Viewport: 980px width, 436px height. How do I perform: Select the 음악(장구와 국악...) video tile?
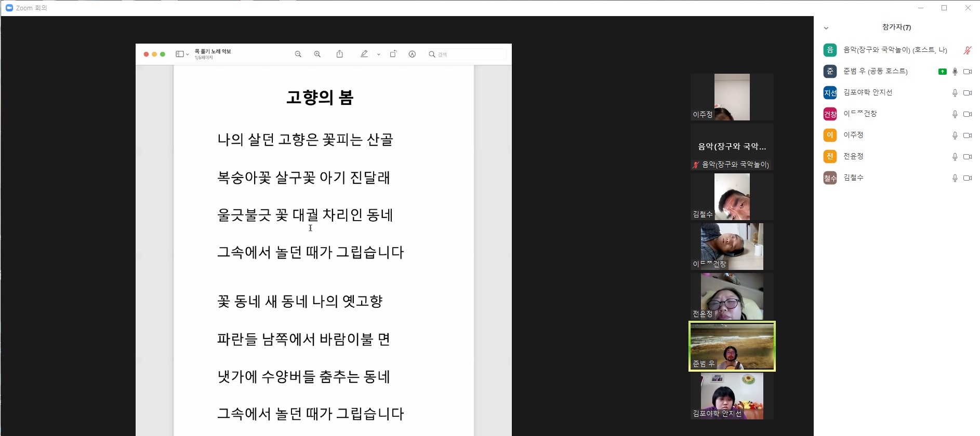(732, 147)
